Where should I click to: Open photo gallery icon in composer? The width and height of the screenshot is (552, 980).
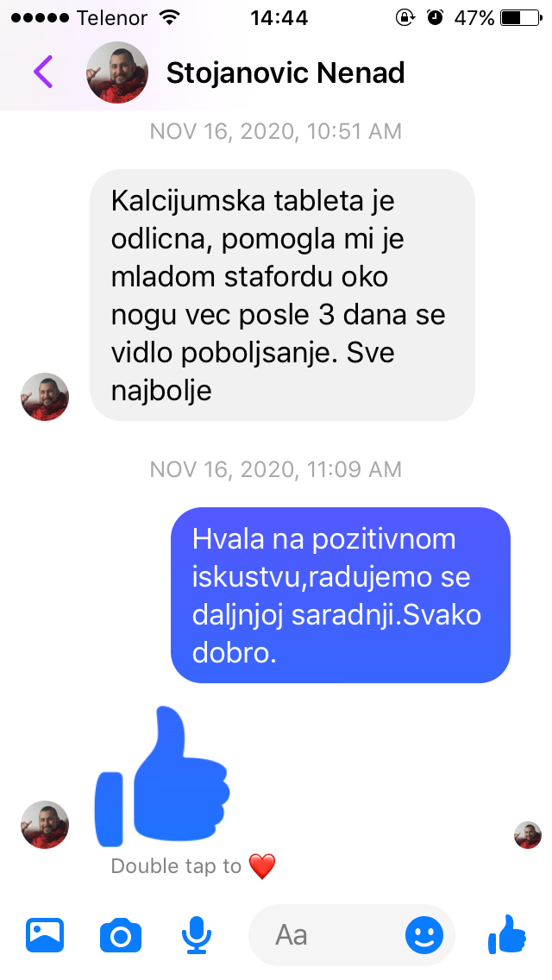pyautogui.click(x=45, y=935)
